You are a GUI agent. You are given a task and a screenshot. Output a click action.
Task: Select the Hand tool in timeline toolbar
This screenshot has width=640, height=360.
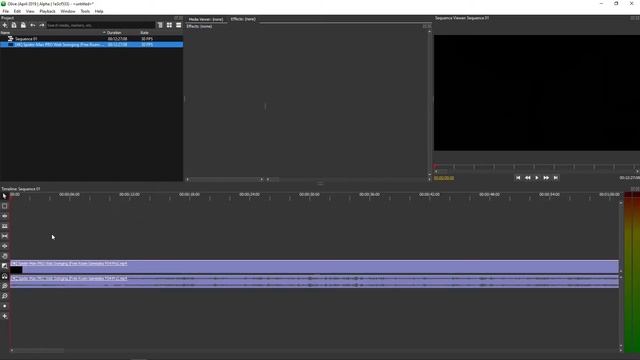[x=5, y=256]
